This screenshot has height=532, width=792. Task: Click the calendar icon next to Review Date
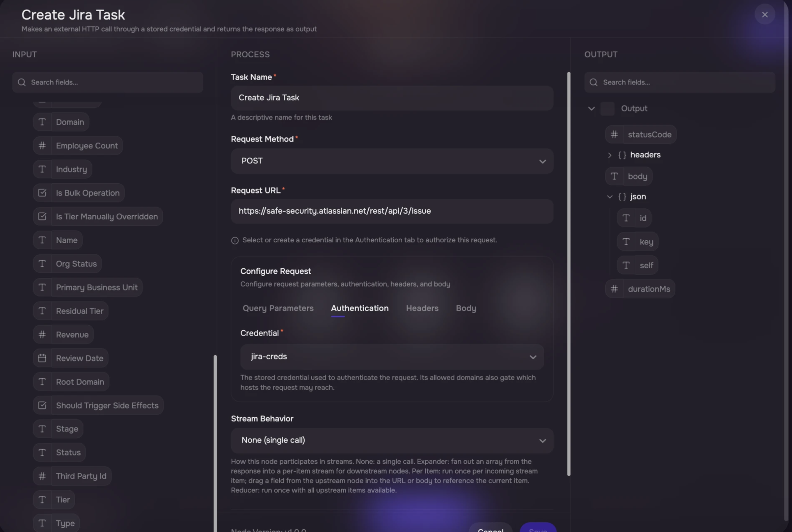coord(42,358)
